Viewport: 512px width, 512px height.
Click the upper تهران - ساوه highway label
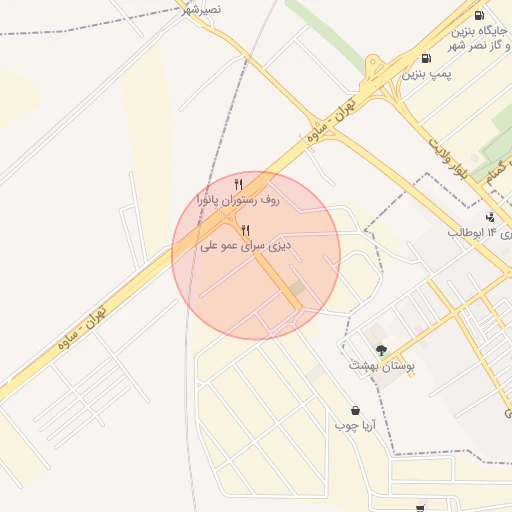(331, 120)
